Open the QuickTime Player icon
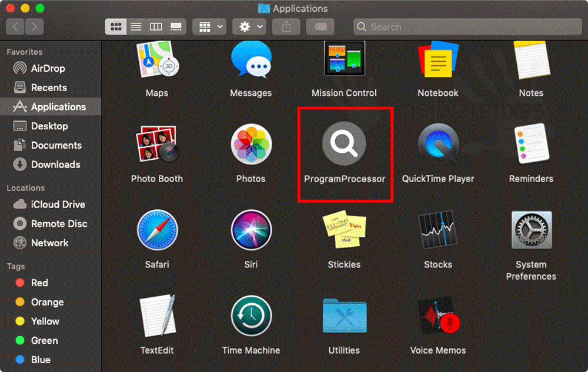588x372 pixels. click(439, 144)
